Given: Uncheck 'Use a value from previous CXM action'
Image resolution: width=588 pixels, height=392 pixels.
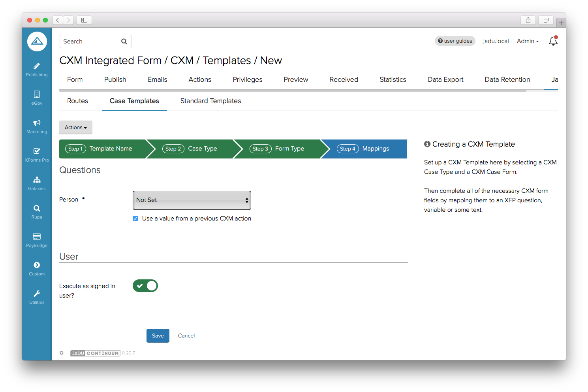Looking at the screenshot, I should pyautogui.click(x=135, y=219).
